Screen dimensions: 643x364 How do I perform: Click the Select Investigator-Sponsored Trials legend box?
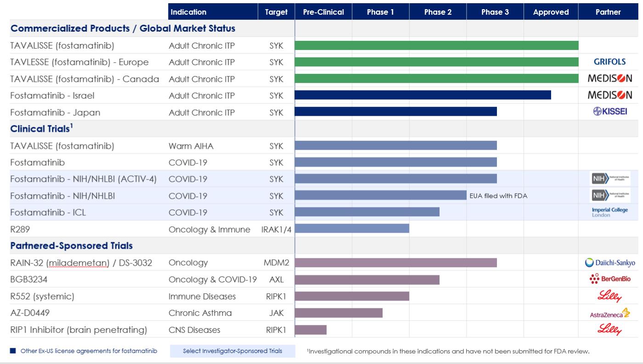232,351
